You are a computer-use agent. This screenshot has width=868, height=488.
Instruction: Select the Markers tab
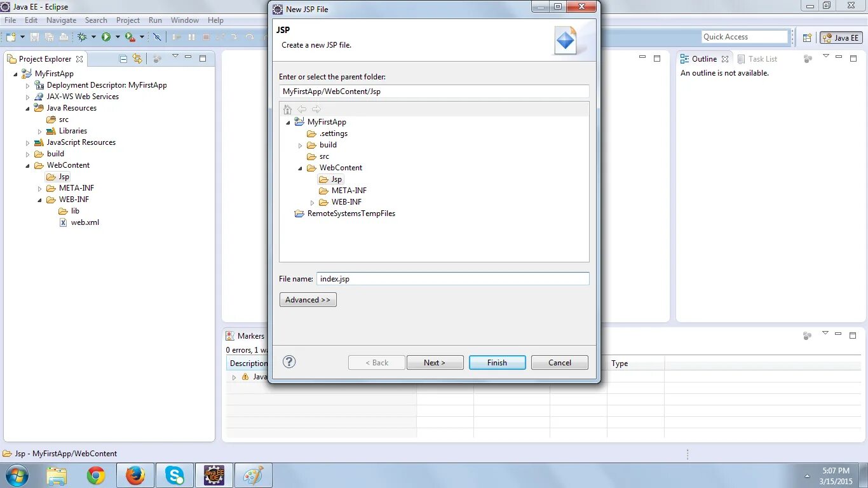coord(245,335)
